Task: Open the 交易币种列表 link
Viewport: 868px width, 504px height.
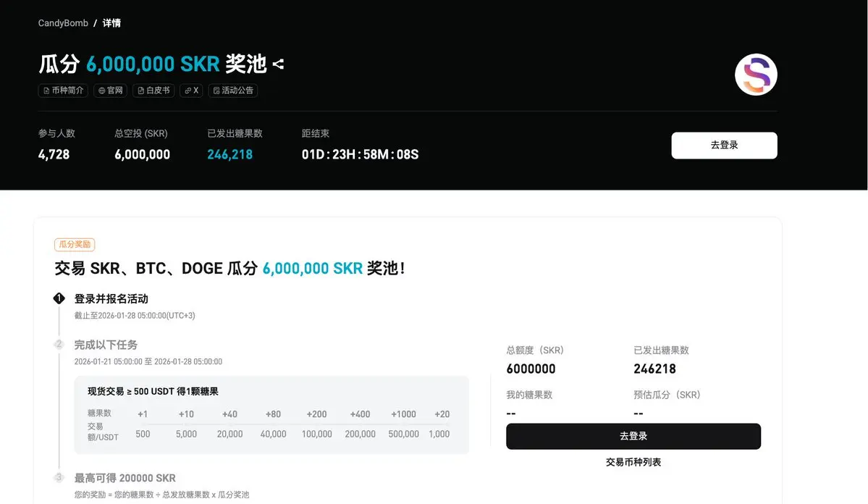Action: (x=633, y=462)
